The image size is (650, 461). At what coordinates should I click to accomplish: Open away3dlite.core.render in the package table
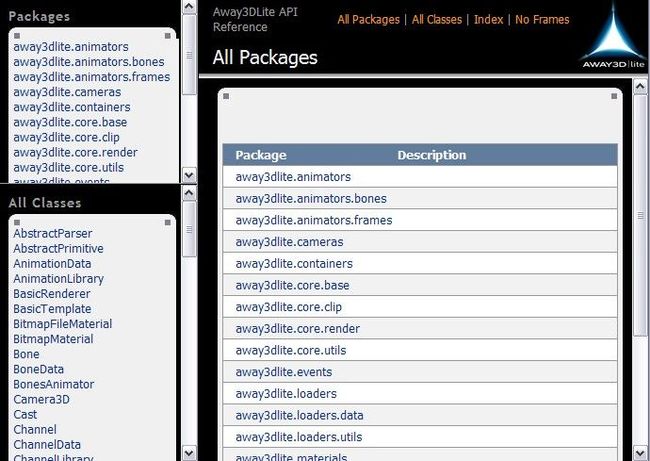[x=298, y=329]
